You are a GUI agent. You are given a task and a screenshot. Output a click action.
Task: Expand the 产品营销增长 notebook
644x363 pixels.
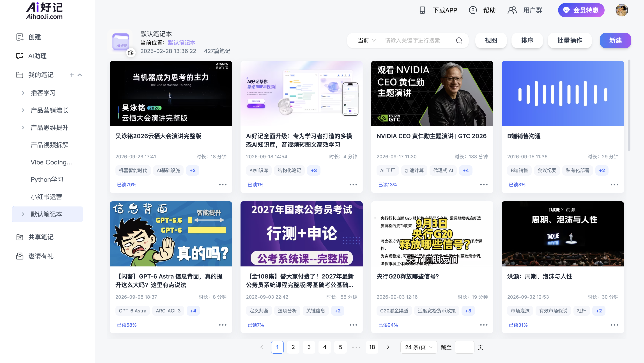(x=23, y=110)
